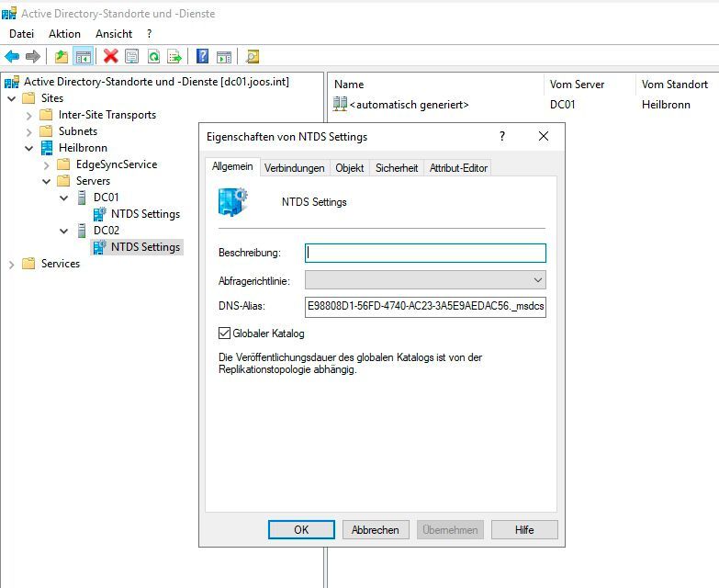This screenshot has height=588, width=719.
Task: Switch to the Attribut-Editor tab
Action: pos(458,168)
